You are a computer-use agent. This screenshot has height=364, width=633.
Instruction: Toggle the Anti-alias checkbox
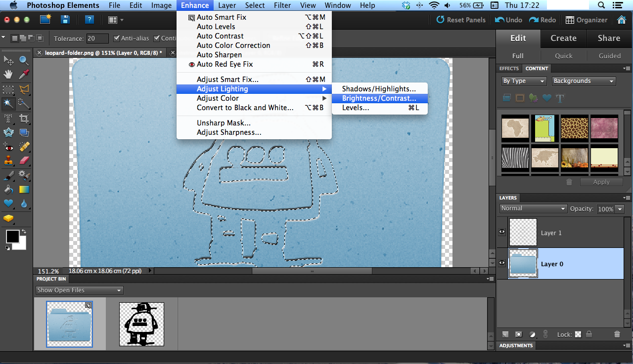tap(117, 39)
